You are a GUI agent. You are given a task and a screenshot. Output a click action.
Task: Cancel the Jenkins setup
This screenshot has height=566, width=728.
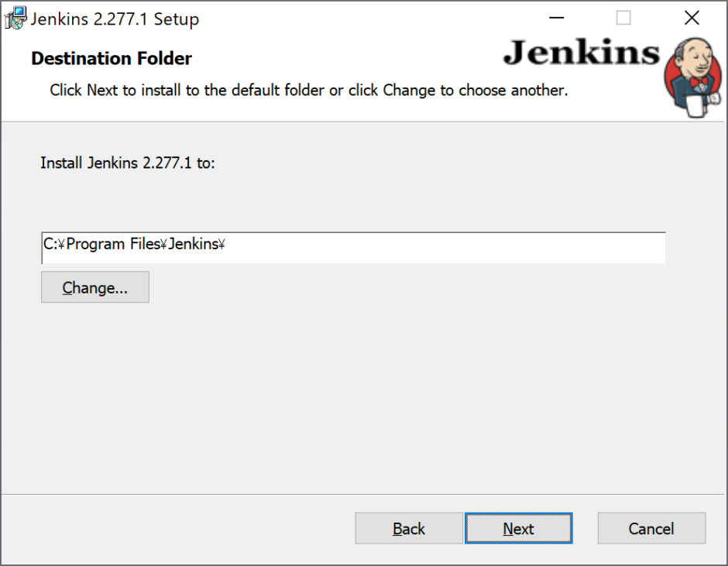click(651, 528)
